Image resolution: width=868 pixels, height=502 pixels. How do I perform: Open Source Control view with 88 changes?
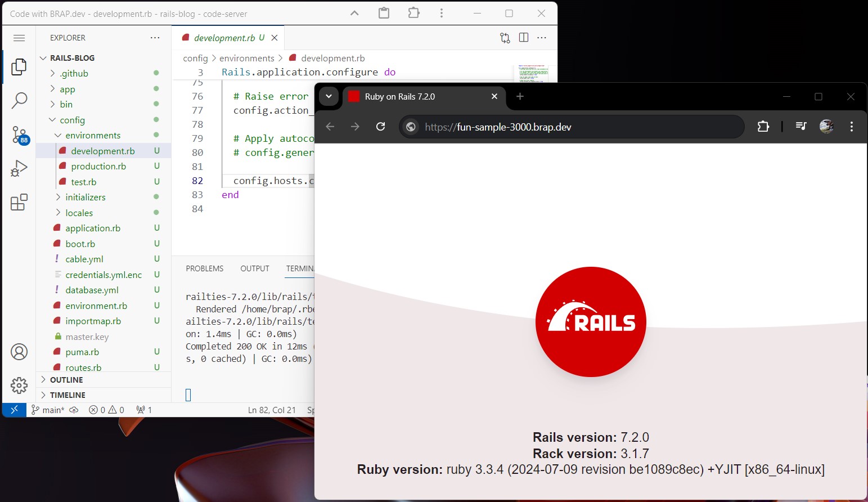(19, 135)
